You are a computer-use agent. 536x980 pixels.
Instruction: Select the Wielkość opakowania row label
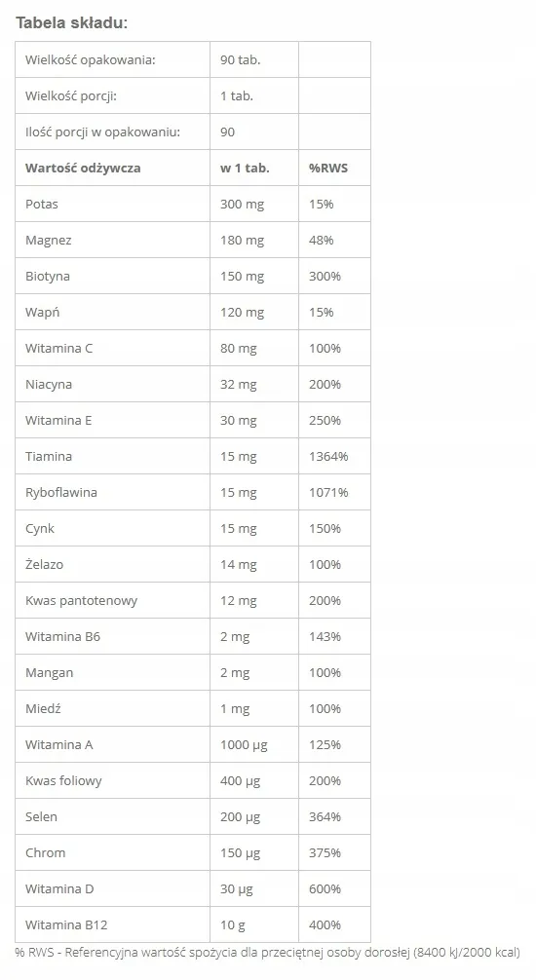coord(90,60)
